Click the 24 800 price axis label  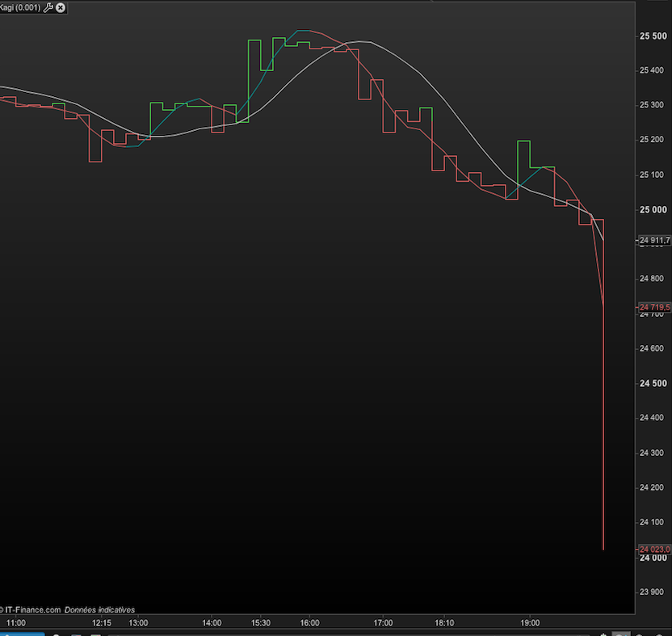coord(652,279)
